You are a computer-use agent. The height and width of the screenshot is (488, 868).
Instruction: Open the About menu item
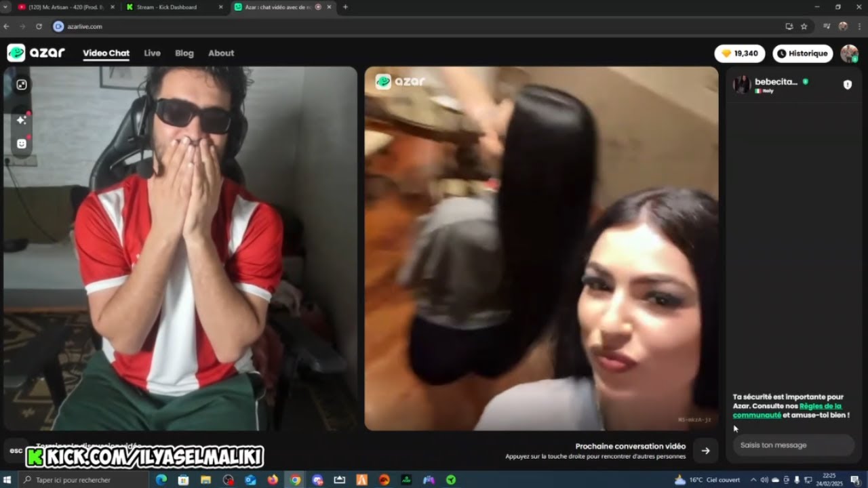tap(221, 53)
